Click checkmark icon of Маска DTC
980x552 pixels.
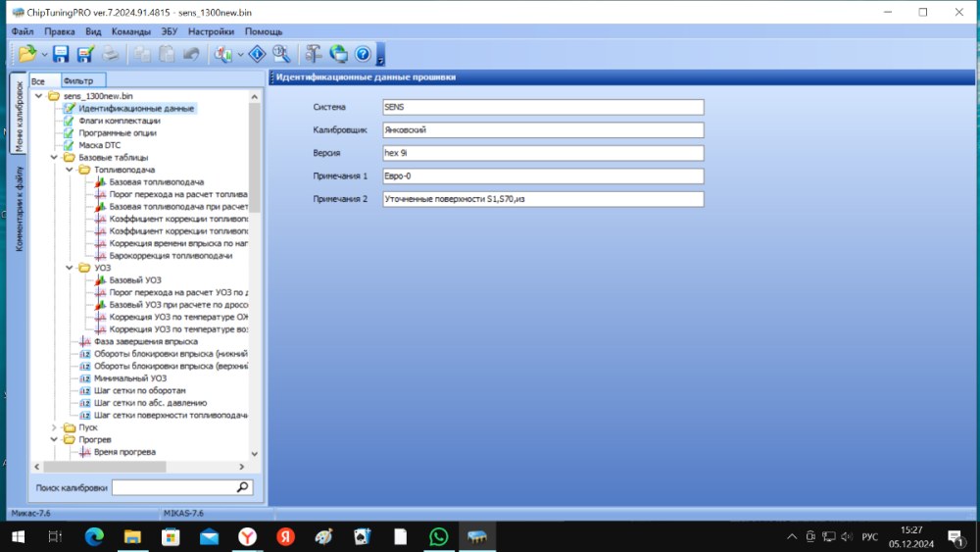point(69,145)
